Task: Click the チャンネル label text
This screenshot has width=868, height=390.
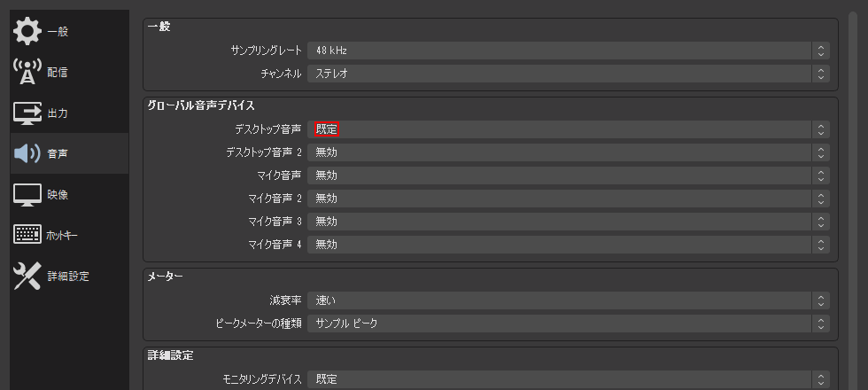Action: click(x=282, y=73)
